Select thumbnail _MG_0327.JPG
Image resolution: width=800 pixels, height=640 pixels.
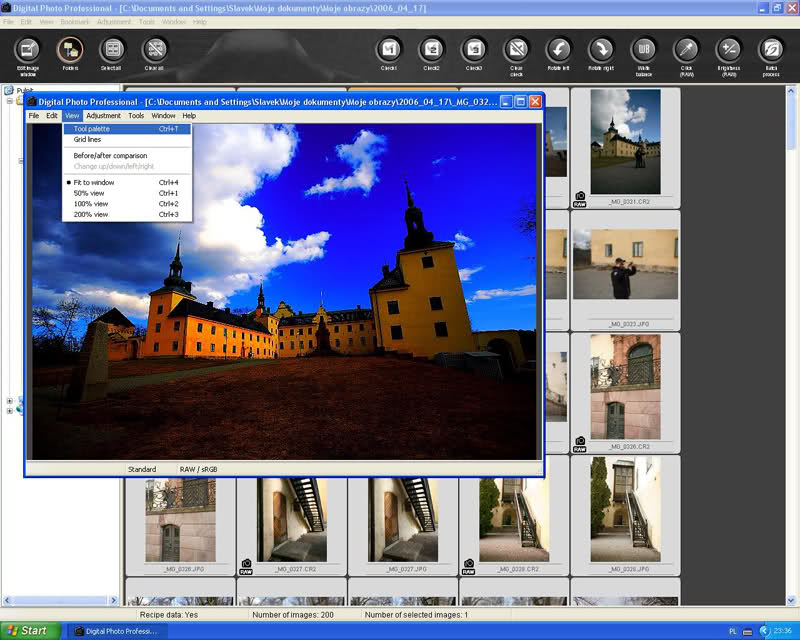coord(403,526)
